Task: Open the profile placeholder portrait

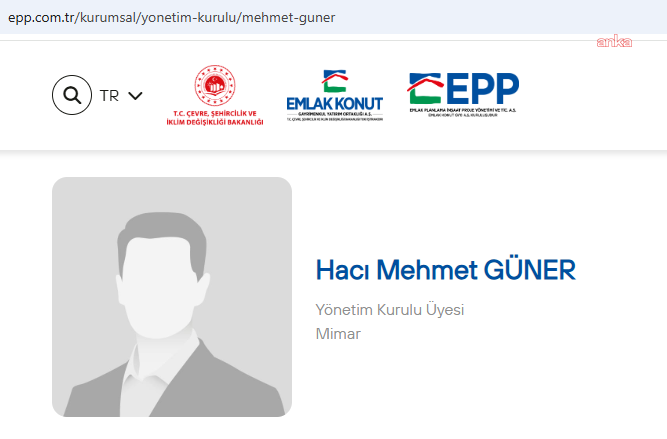Action: 172,297
